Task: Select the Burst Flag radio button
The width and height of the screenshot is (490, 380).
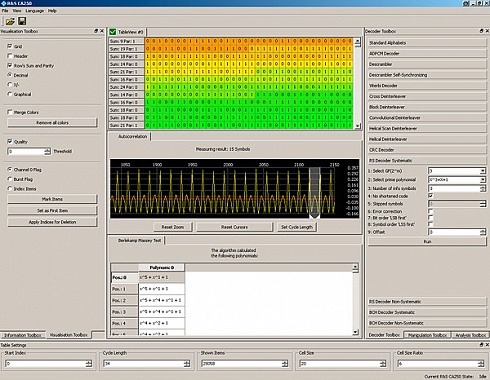Action: click(10, 179)
